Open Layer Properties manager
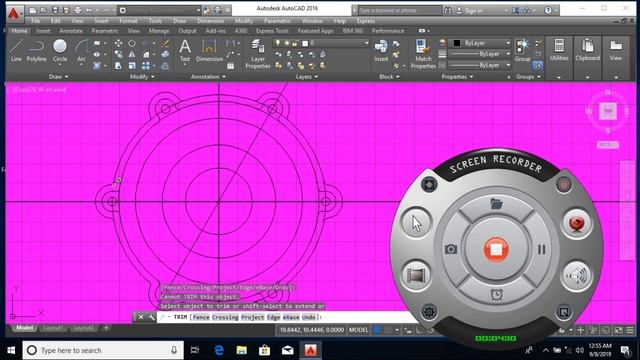The width and height of the screenshot is (640, 360). tap(258, 53)
